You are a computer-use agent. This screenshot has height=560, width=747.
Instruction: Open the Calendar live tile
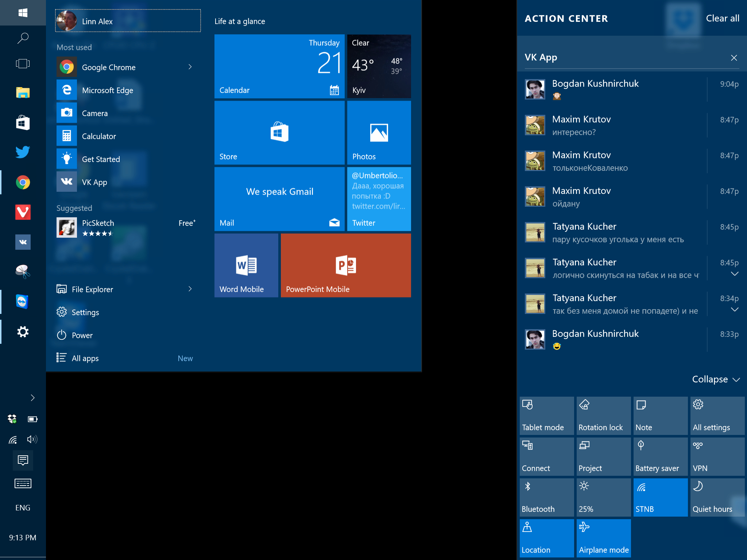pyautogui.click(x=279, y=66)
